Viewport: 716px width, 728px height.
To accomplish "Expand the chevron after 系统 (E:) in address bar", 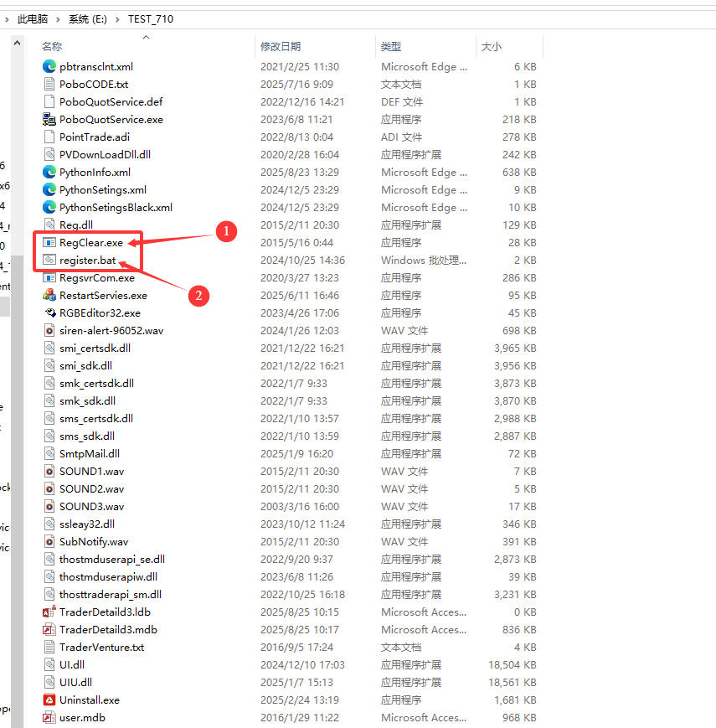I will pyautogui.click(x=117, y=19).
